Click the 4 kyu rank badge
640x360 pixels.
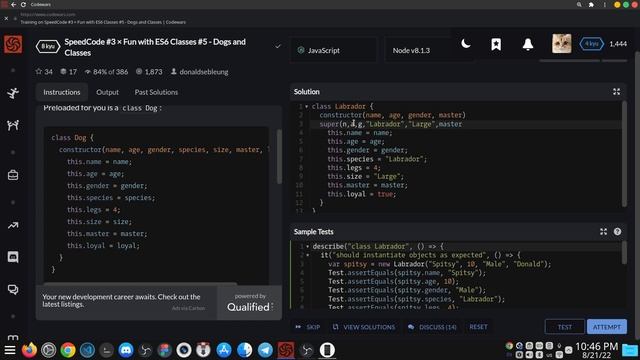pos(591,44)
